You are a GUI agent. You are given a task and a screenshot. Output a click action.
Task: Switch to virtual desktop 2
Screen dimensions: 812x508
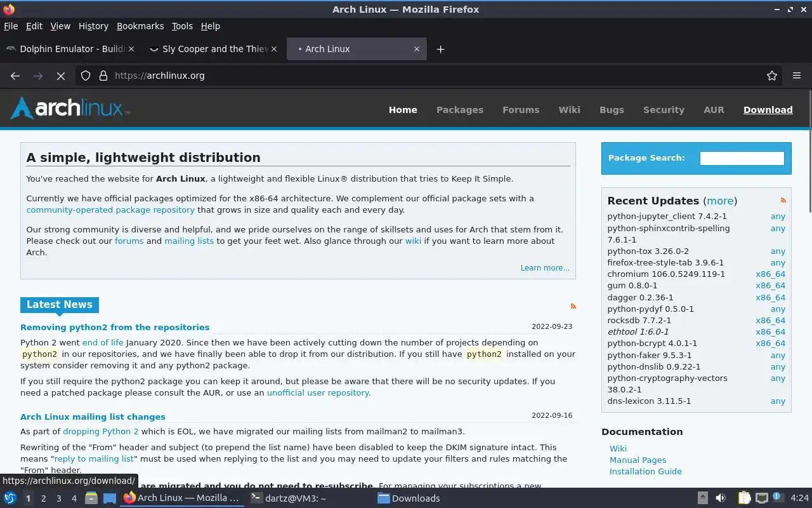coord(43,498)
